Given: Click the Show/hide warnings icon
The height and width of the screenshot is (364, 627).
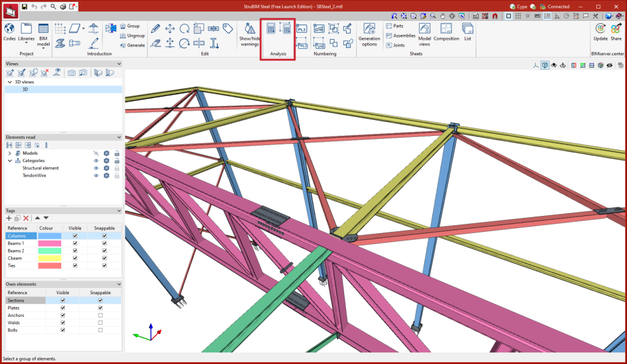Looking at the screenshot, I should pyautogui.click(x=250, y=34).
